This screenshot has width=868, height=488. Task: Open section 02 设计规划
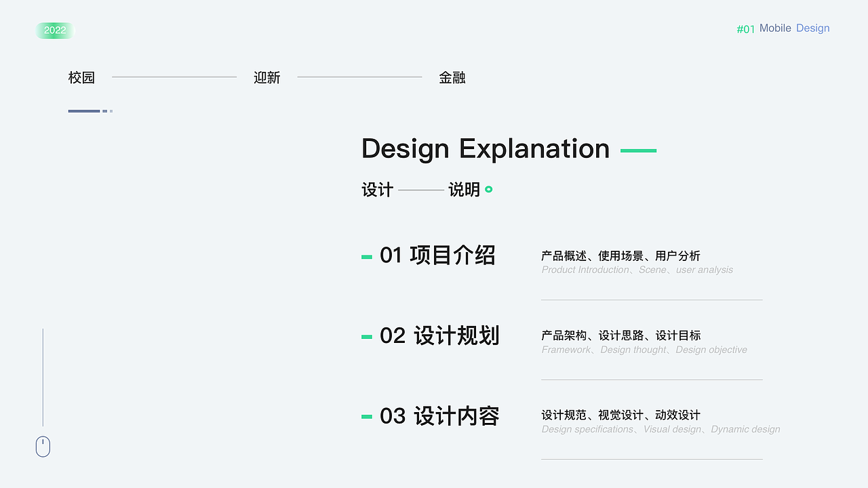(439, 335)
